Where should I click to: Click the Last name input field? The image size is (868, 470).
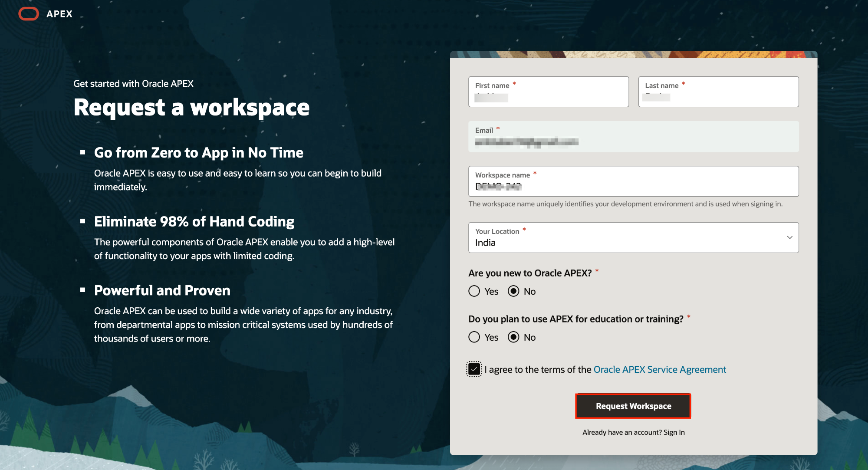[718, 92]
